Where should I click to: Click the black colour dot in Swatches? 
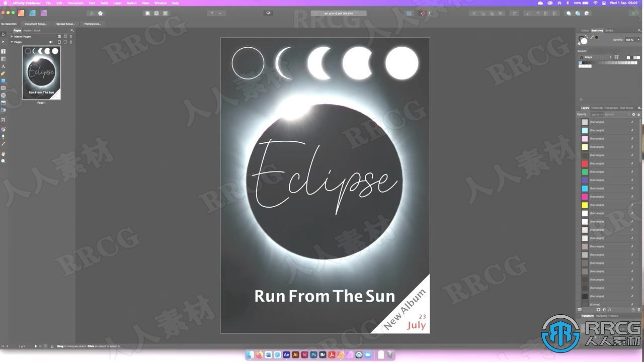click(x=597, y=37)
